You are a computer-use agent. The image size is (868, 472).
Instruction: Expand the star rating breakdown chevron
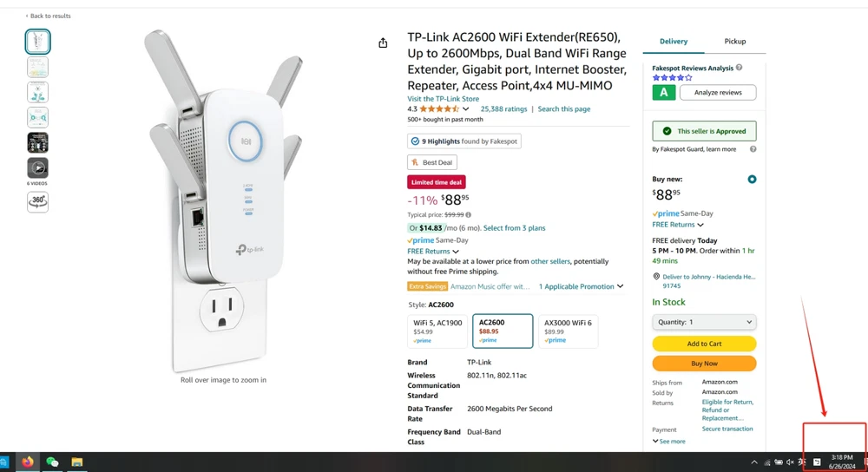tap(466, 109)
